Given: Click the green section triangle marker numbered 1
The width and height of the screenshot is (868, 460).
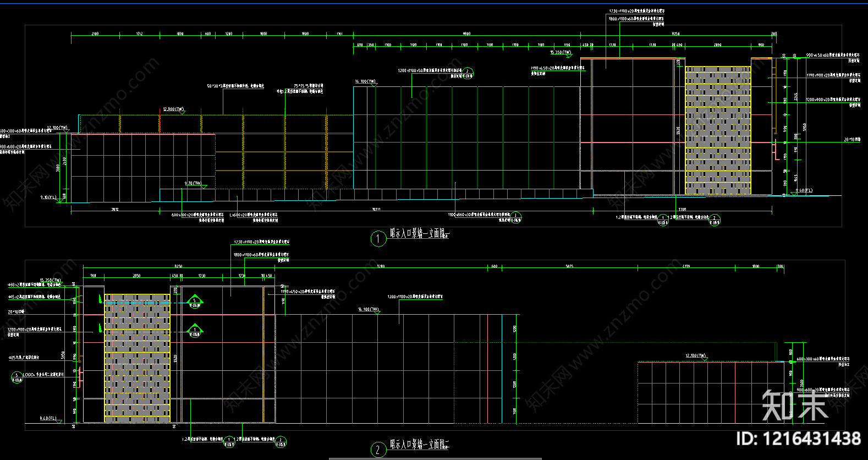Looking at the screenshot, I should (195, 330).
